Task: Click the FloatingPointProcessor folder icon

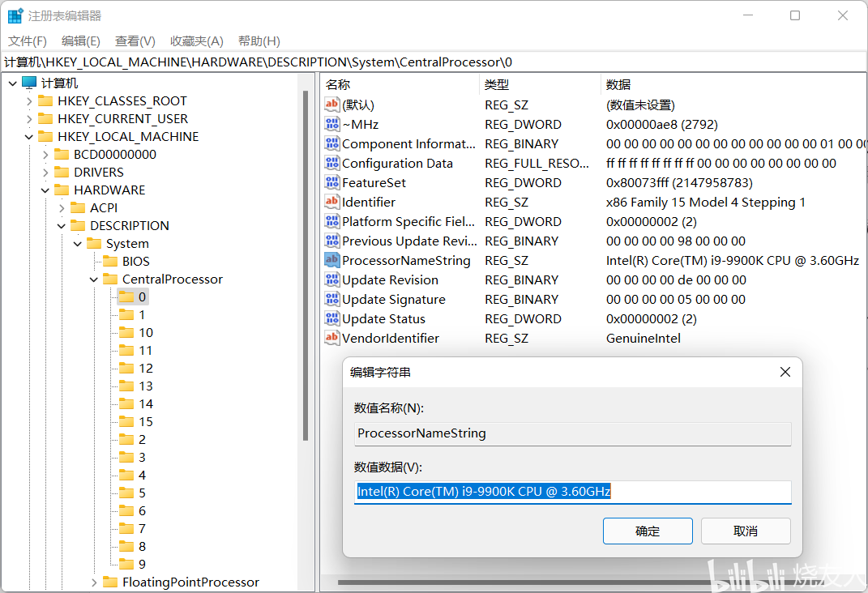Action: click(110, 582)
